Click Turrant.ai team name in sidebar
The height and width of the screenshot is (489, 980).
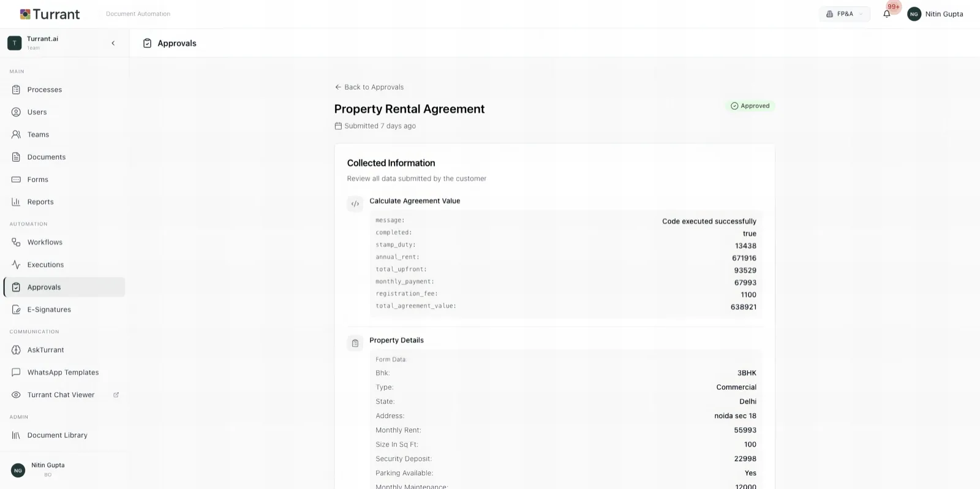point(42,39)
